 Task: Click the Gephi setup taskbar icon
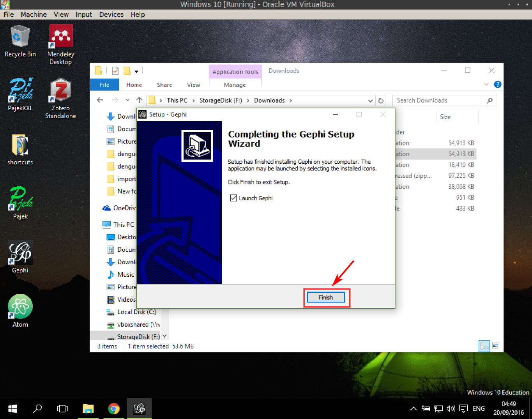point(139,408)
